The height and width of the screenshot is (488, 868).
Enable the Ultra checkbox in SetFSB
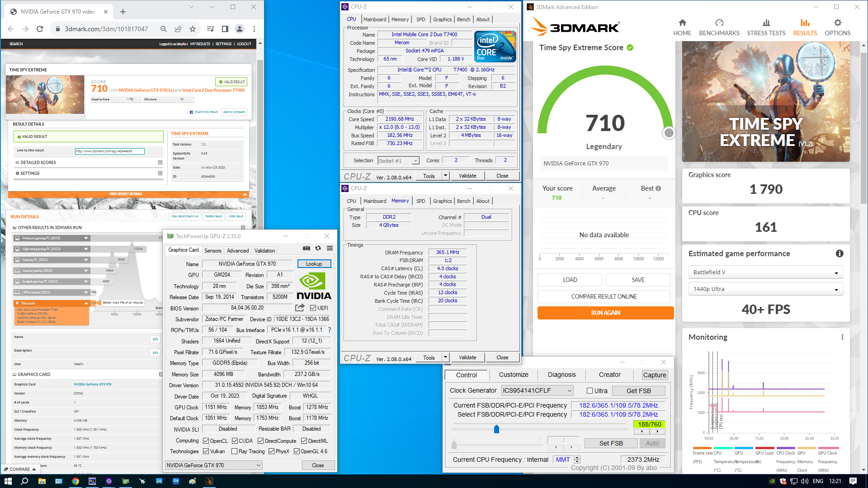click(x=590, y=391)
